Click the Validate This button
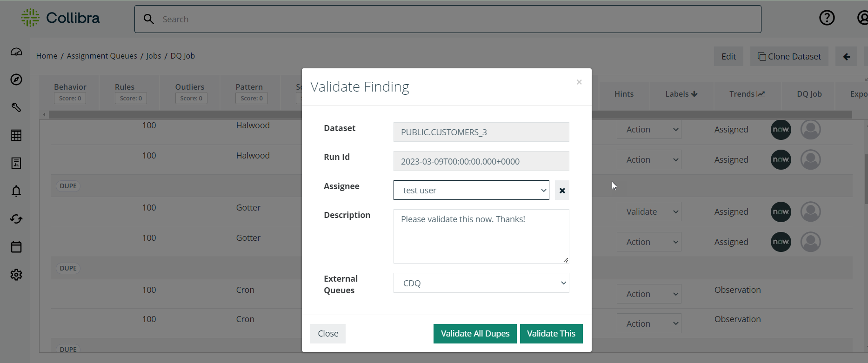 551,334
